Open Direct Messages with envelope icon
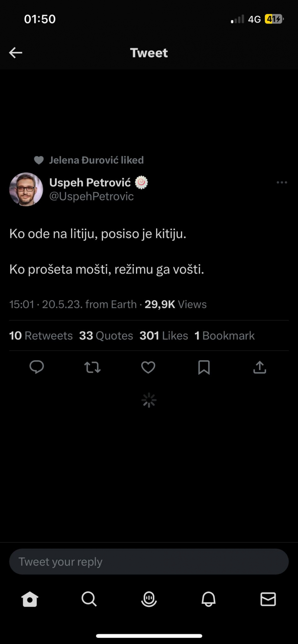298x644 pixels. [268, 600]
